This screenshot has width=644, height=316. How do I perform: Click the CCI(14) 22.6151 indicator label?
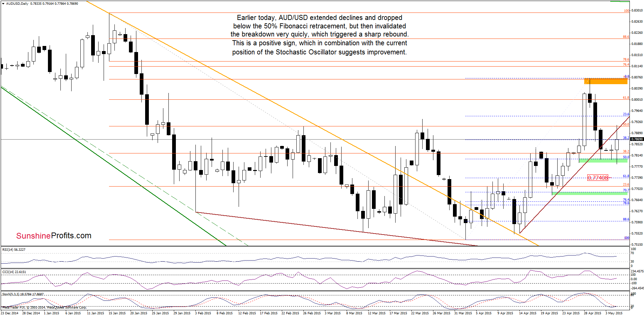click(x=14, y=272)
